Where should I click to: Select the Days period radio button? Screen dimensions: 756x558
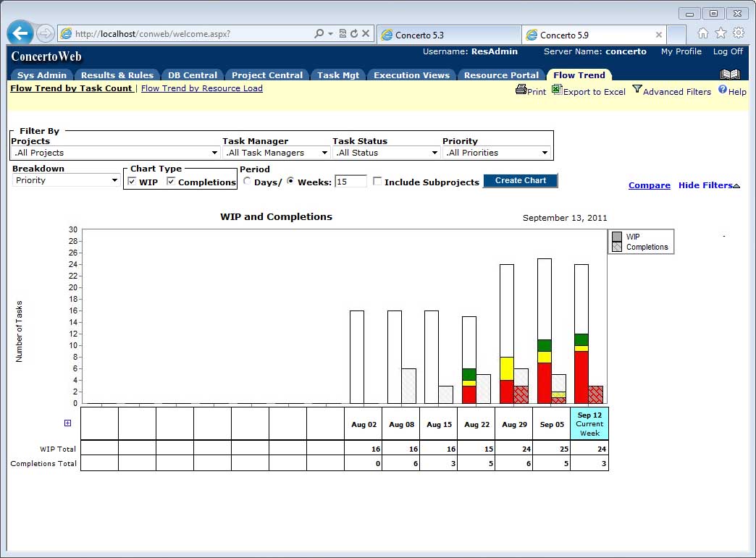[247, 182]
